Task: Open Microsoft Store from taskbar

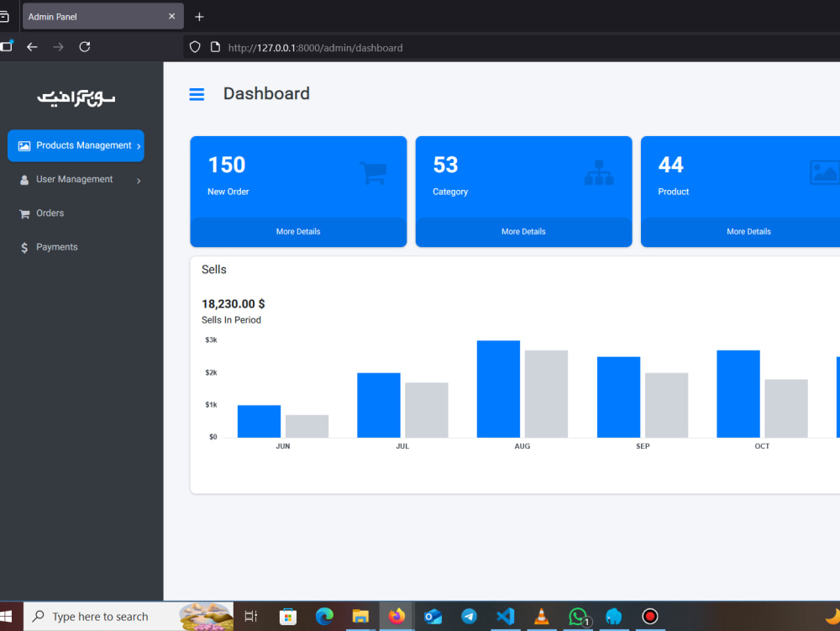Action: pos(287,617)
